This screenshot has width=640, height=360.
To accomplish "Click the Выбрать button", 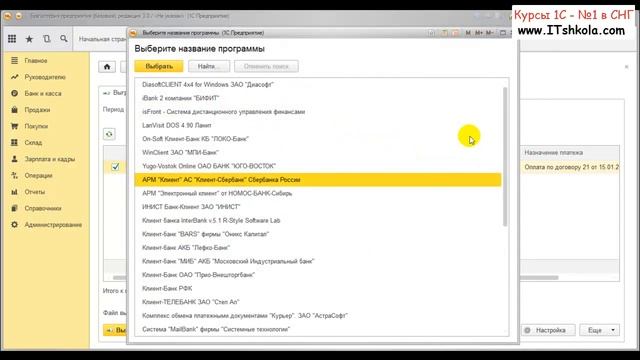I will click(x=159, y=66).
